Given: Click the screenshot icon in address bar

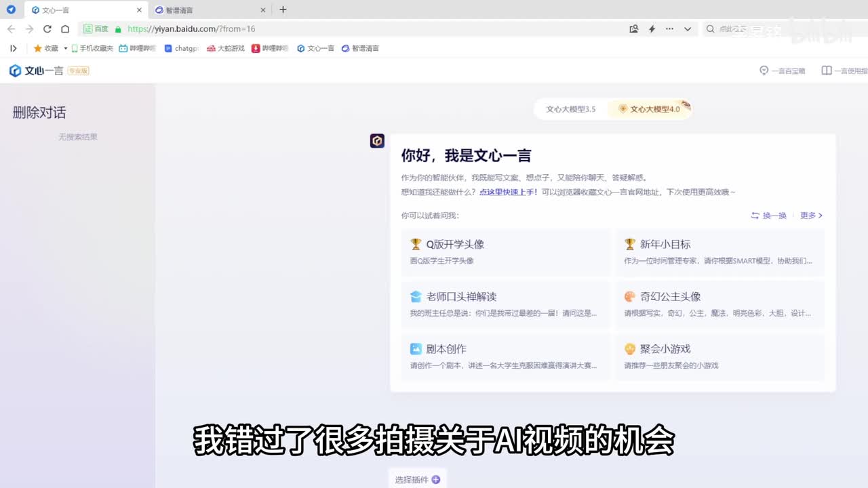Looking at the screenshot, I should tap(634, 29).
